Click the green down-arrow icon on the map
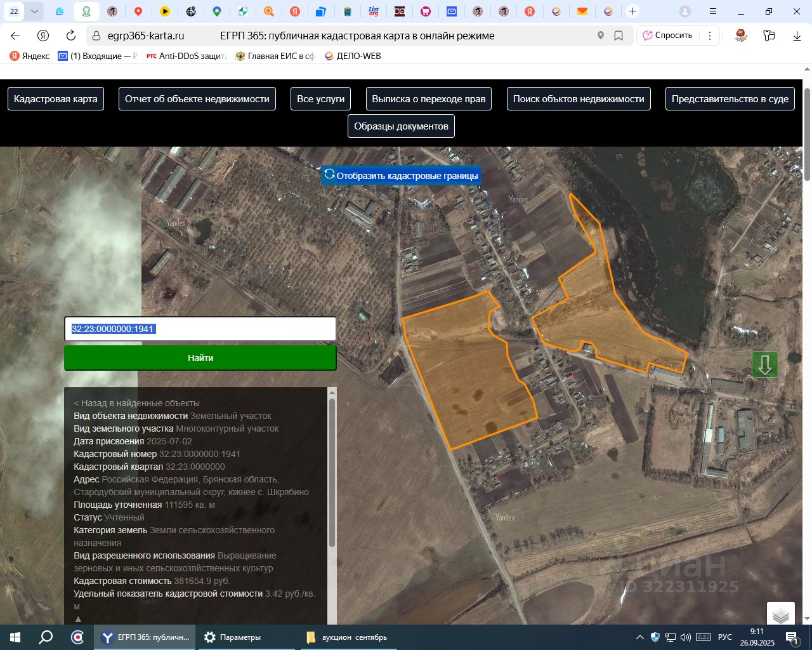 (x=765, y=364)
